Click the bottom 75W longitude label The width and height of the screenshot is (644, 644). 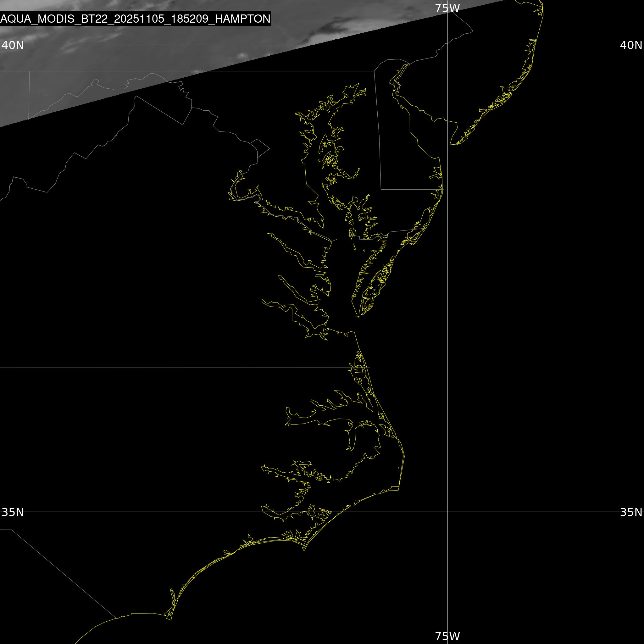[x=447, y=636]
